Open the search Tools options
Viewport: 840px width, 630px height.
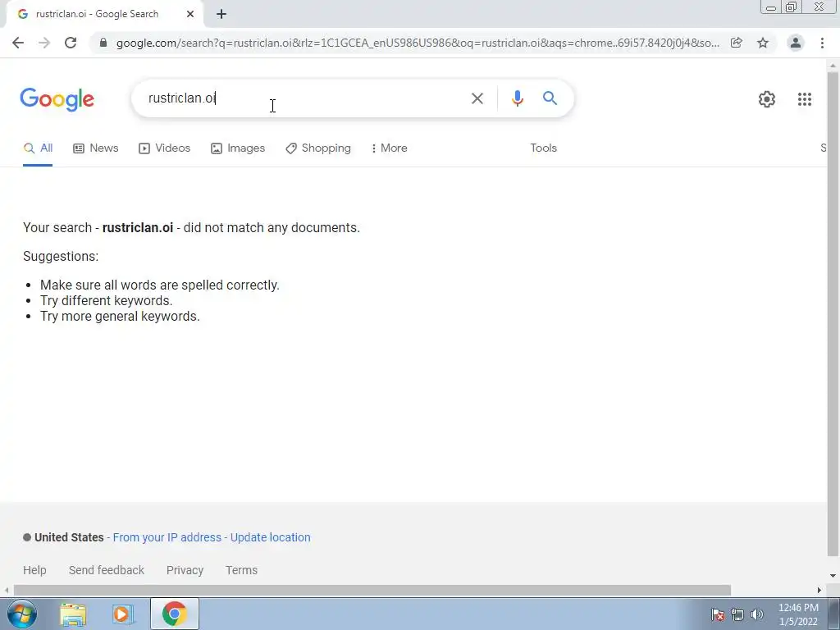pos(543,148)
